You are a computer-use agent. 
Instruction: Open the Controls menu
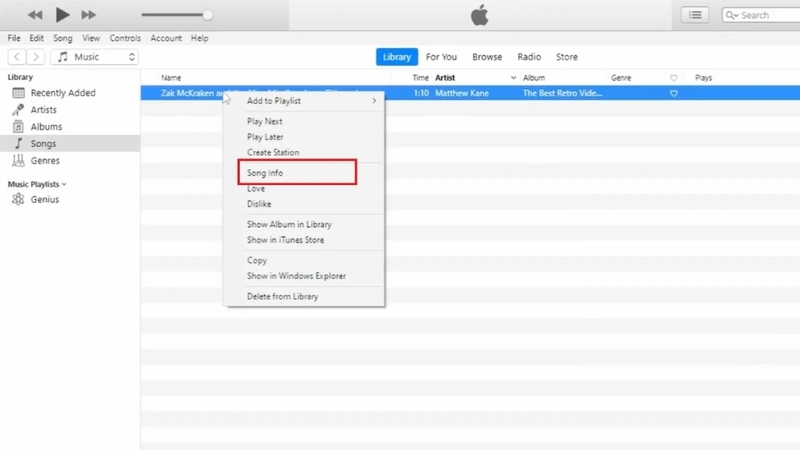(x=125, y=38)
